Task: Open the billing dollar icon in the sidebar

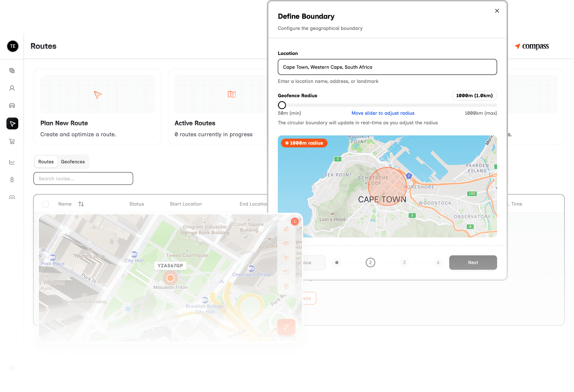Action: click(12, 180)
